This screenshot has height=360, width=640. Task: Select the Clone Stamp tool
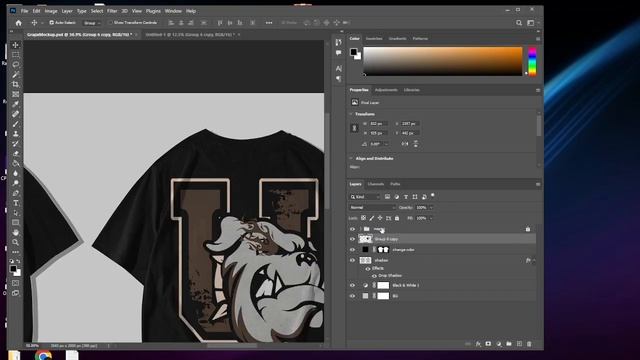(x=16, y=134)
